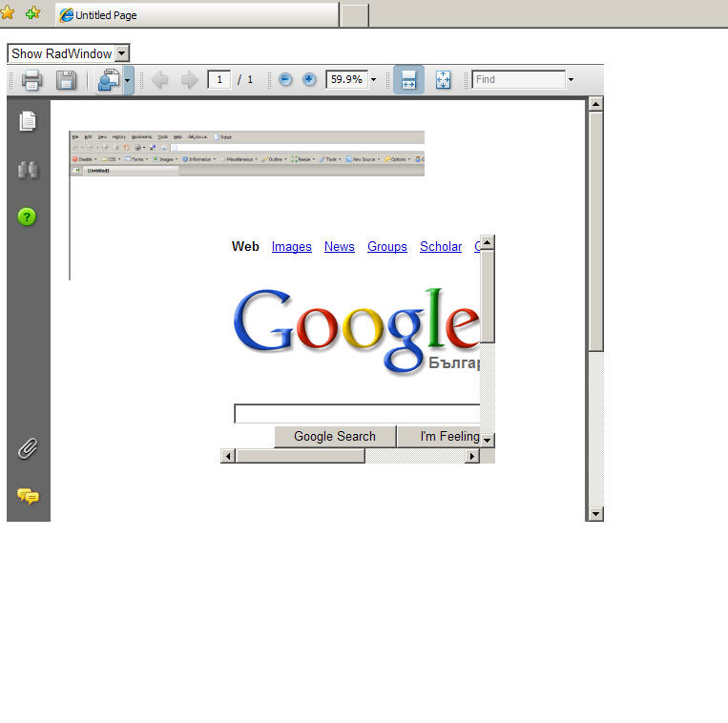Image resolution: width=728 pixels, height=723 pixels.
Task: Click the Add to Favorites icon
Action: (x=33, y=13)
